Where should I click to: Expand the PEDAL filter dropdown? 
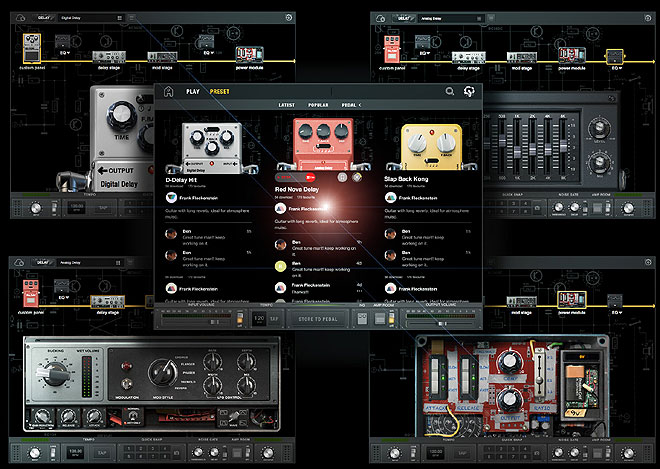(x=350, y=104)
